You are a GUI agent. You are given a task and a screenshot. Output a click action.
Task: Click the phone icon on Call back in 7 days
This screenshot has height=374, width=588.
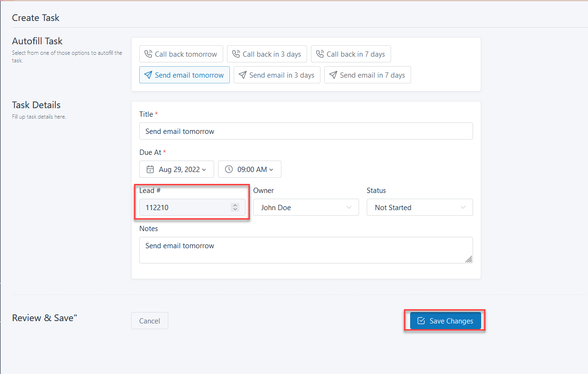click(x=320, y=54)
